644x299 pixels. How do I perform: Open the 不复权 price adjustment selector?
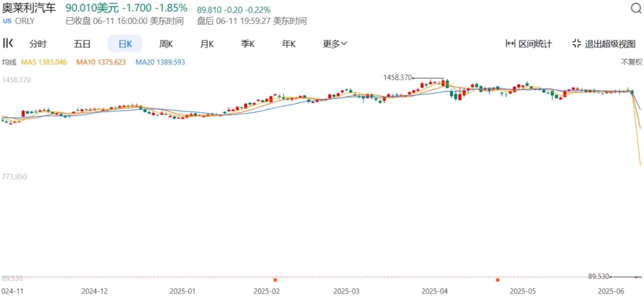pos(631,62)
